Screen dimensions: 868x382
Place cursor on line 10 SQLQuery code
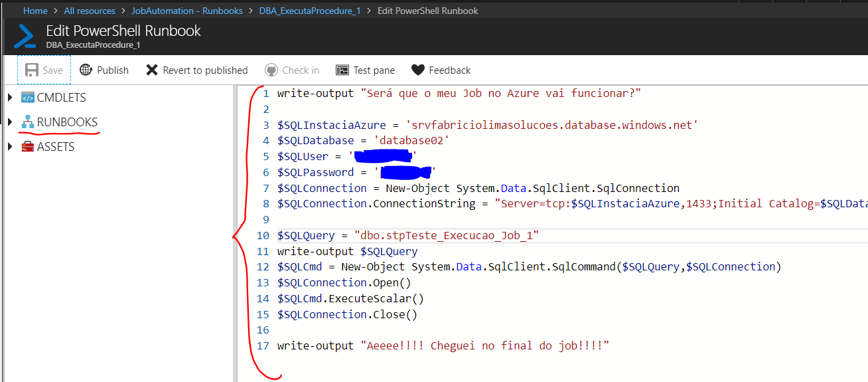pos(408,235)
